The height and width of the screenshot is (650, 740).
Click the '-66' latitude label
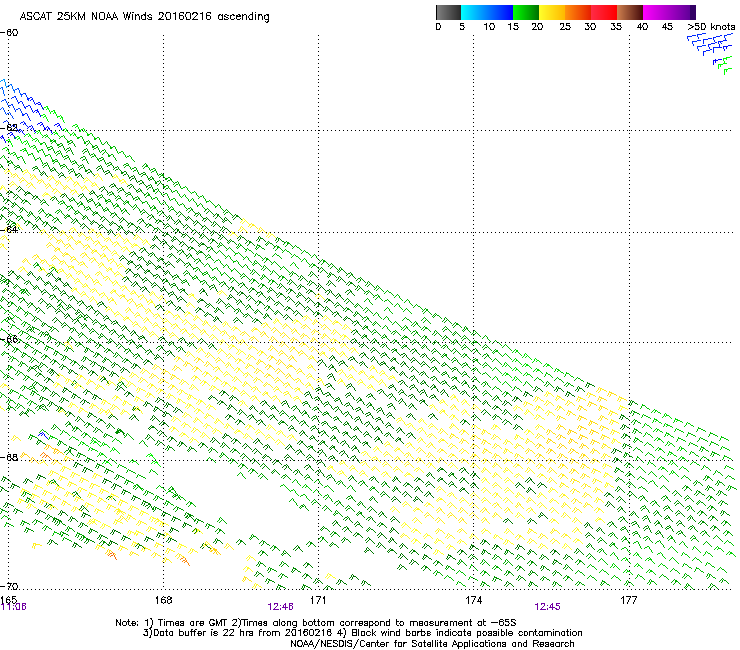(x=9, y=339)
